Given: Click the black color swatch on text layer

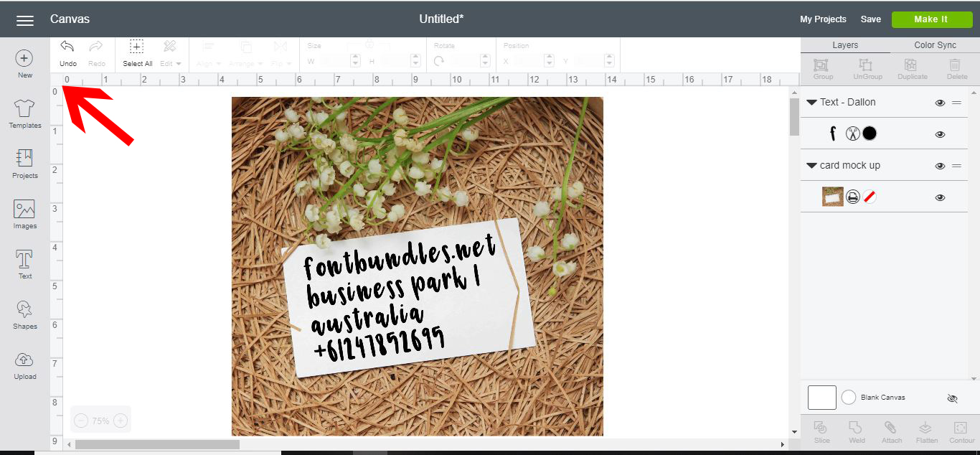Looking at the screenshot, I should click(869, 133).
